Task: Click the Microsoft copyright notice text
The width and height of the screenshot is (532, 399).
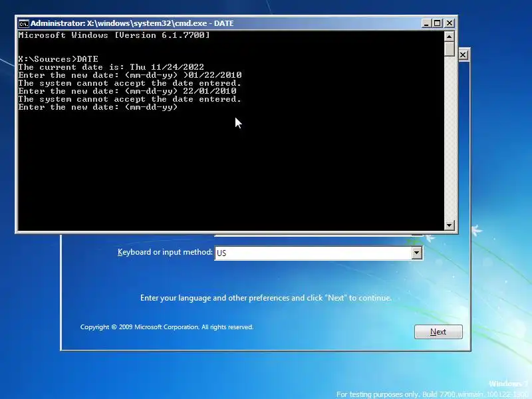Action: point(167,327)
